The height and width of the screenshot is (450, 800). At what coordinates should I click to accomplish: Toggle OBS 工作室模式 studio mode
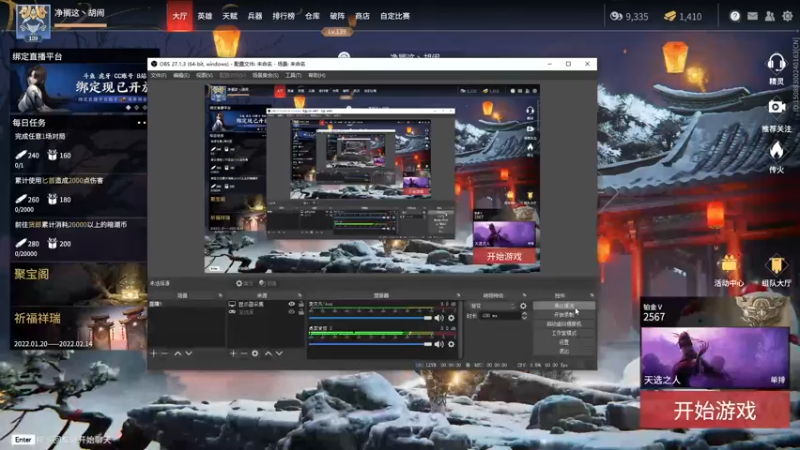pyautogui.click(x=564, y=333)
